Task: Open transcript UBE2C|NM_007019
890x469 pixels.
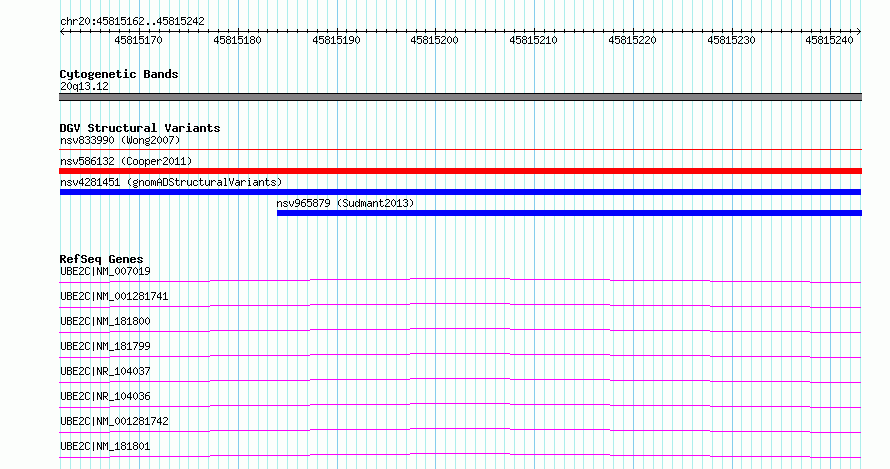Action: coord(105,271)
